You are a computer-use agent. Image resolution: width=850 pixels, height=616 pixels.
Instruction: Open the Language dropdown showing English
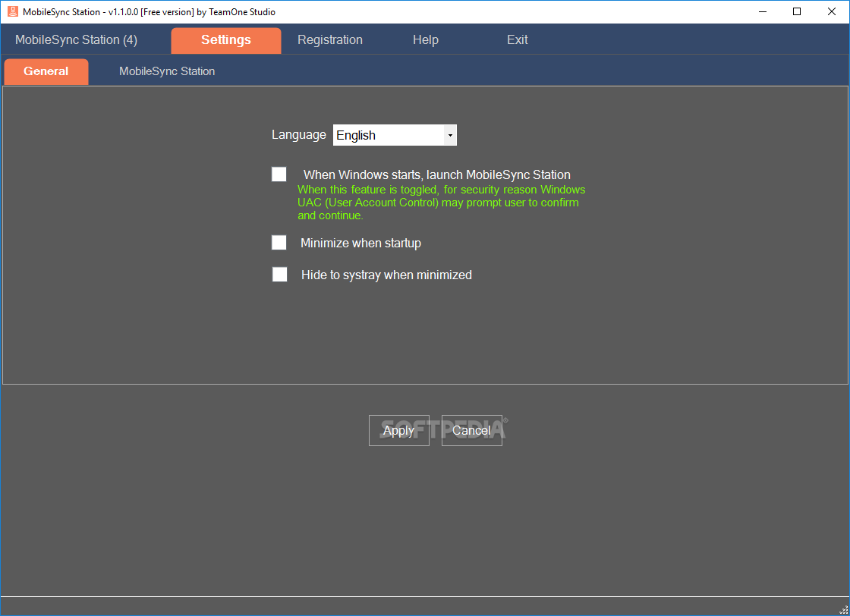(395, 135)
